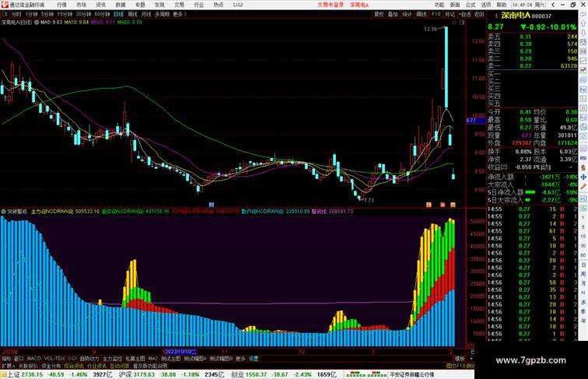Switch chart to 1分钟 period

click(31, 14)
